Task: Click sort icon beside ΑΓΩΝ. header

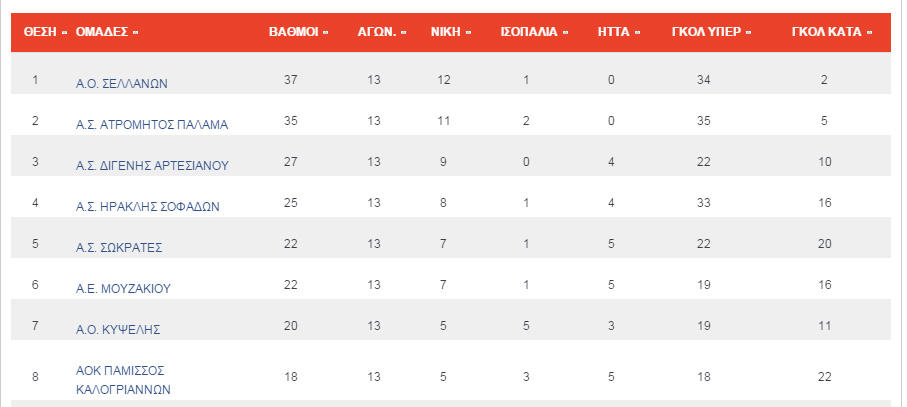Action: tap(404, 33)
